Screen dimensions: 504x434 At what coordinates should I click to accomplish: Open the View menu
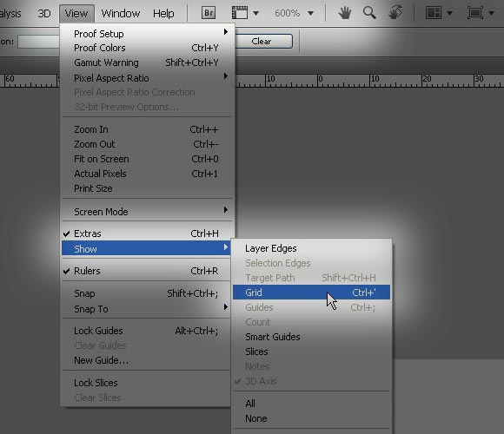76,14
